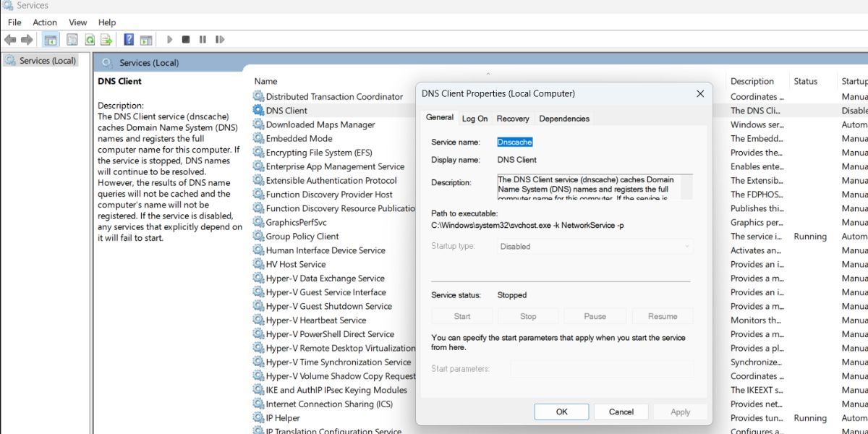Select Function Discovery Provider Host row
This screenshot has width=868, height=434.
pyautogui.click(x=329, y=194)
